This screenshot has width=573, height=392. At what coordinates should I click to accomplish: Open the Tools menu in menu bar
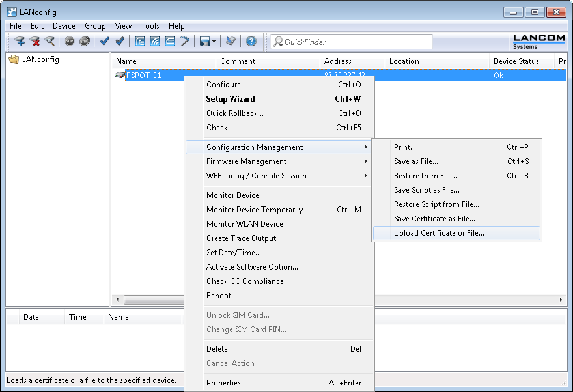150,26
